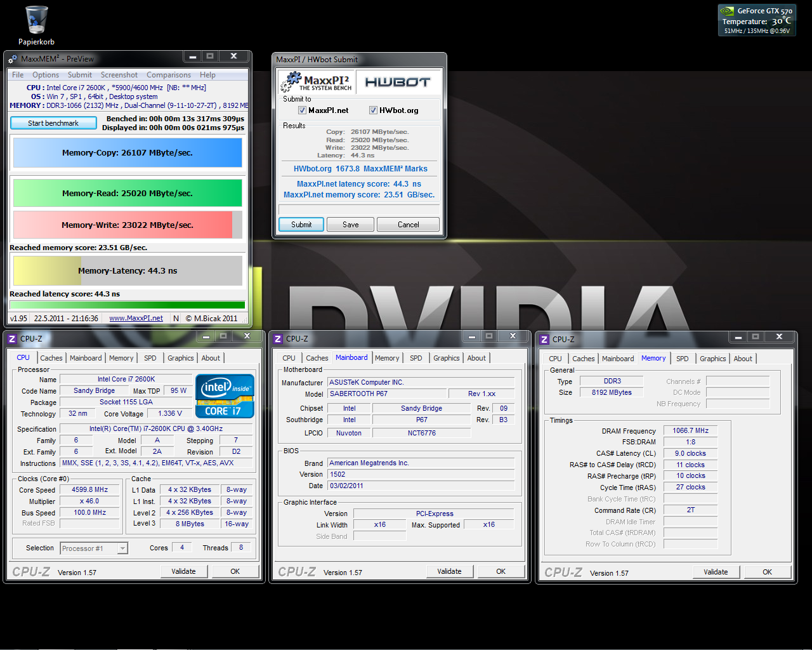Click the Intel Core i7 logo

[225, 396]
